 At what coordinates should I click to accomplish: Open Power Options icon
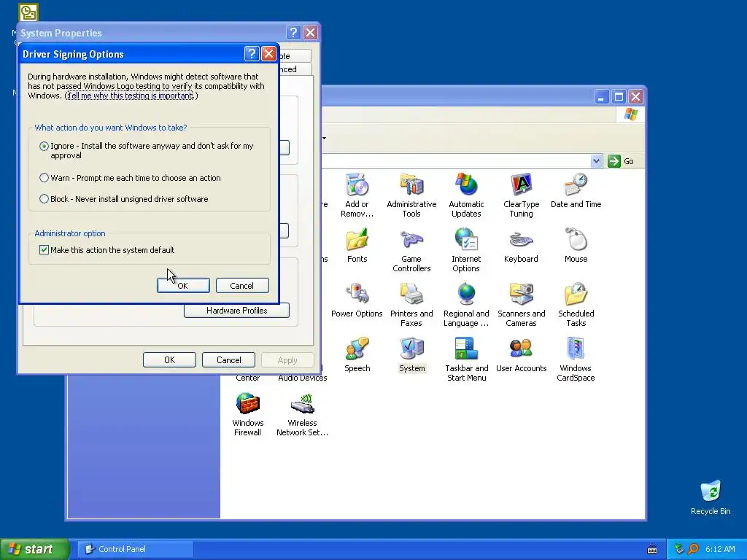coord(357,295)
